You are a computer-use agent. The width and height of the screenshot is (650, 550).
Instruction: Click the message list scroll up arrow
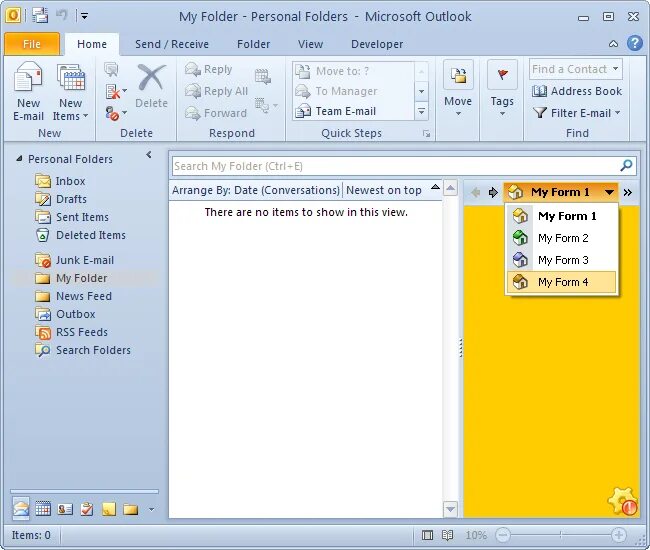click(451, 189)
